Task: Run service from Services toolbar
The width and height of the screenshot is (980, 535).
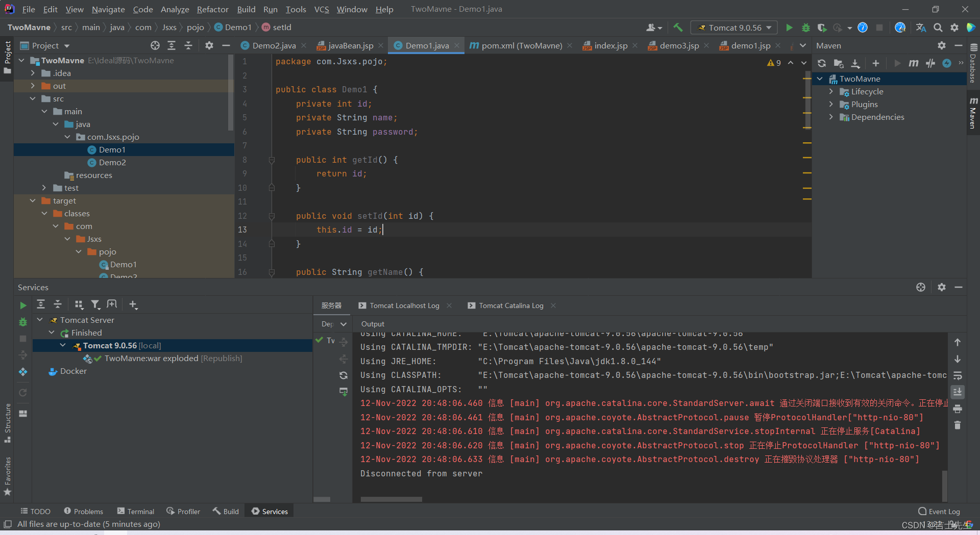Action: pos(23,305)
